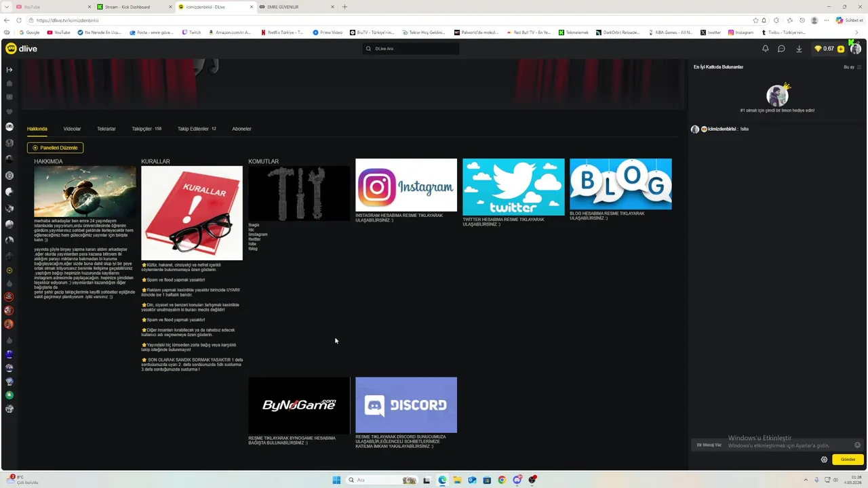Click the heart icon in left sidebar
This screenshot has height=488, width=868.
[9, 112]
